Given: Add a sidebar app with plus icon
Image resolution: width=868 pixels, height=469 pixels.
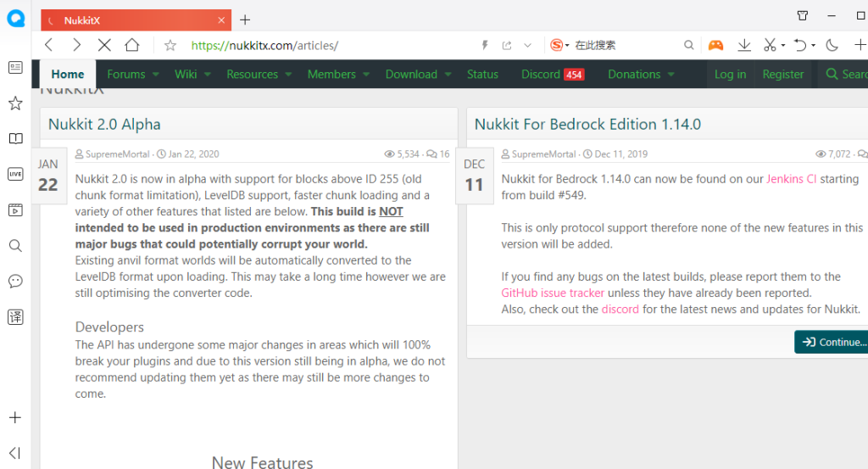Looking at the screenshot, I should pyautogui.click(x=15, y=417).
